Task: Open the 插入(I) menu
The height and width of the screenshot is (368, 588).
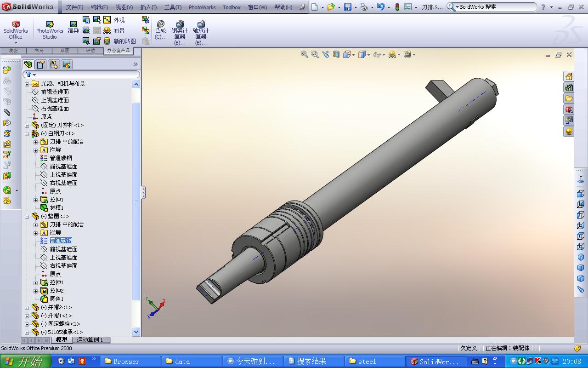Action: click(x=148, y=7)
